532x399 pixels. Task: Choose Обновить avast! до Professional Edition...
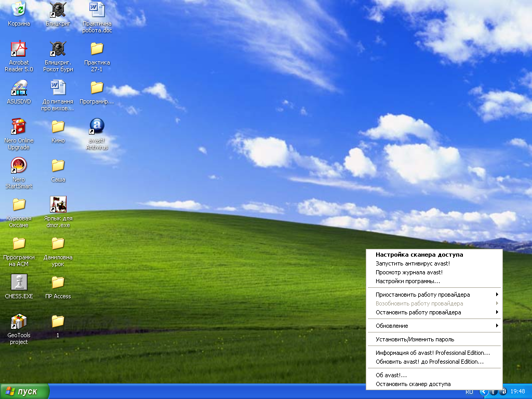coord(434,362)
